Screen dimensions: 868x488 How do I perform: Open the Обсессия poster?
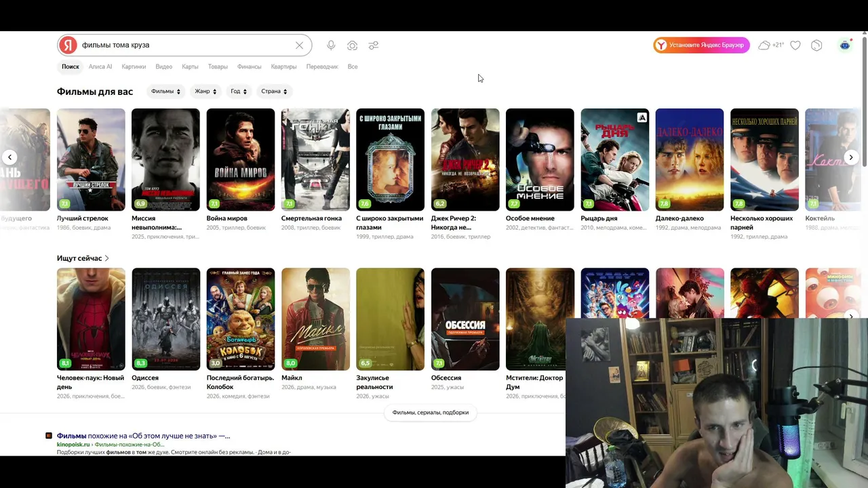coord(465,319)
